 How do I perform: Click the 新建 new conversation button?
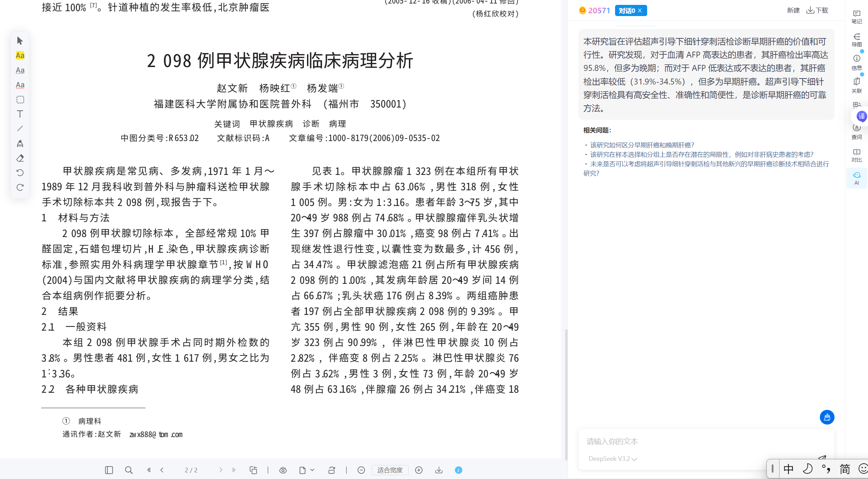click(x=793, y=10)
